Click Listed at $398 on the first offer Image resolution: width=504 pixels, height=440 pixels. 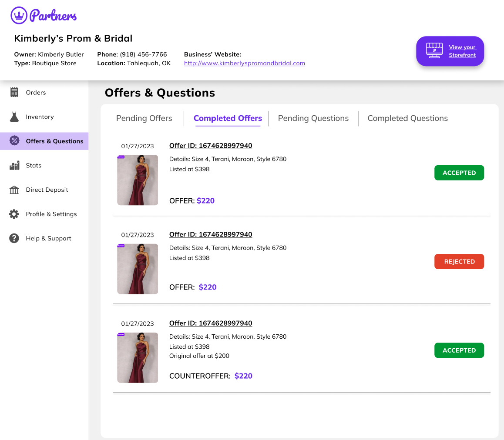tap(189, 169)
